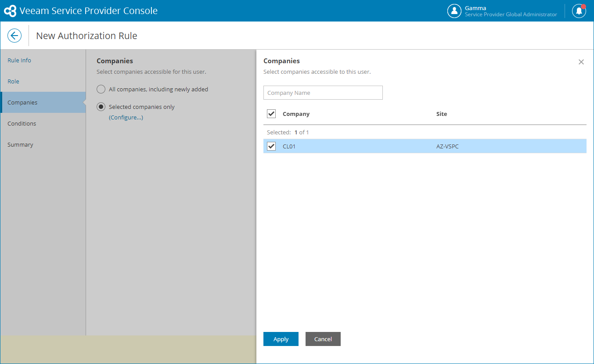Open the notifications bell
The width and height of the screenshot is (594, 364).
tap(579, 11)
